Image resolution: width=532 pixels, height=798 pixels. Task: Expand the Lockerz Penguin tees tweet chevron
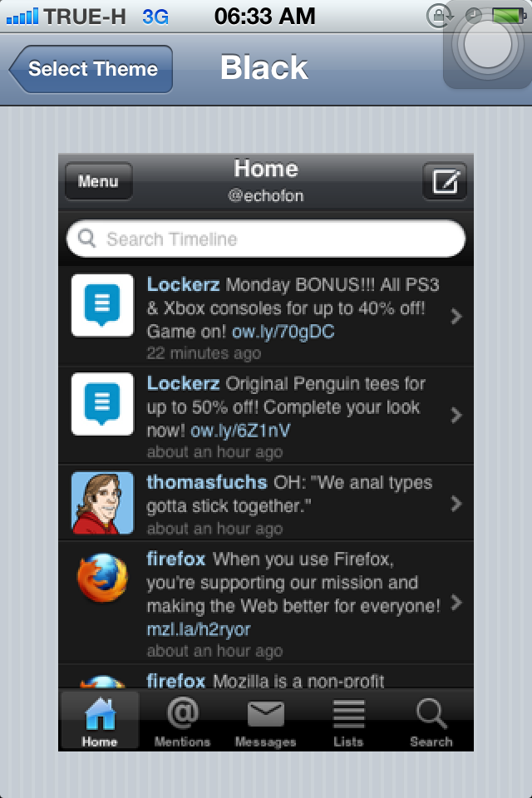point(456,416)
